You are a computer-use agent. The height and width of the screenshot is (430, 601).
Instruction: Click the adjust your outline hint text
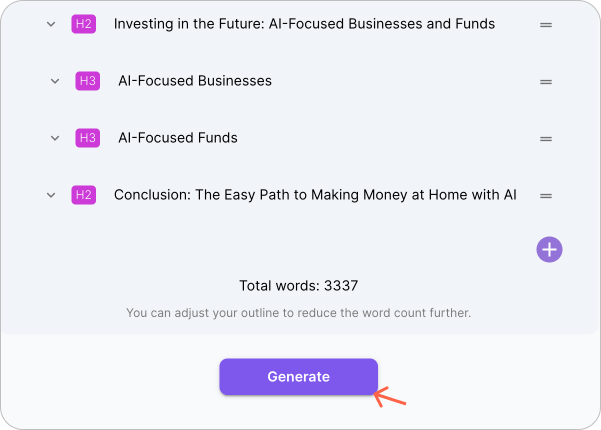coord(298,313)
